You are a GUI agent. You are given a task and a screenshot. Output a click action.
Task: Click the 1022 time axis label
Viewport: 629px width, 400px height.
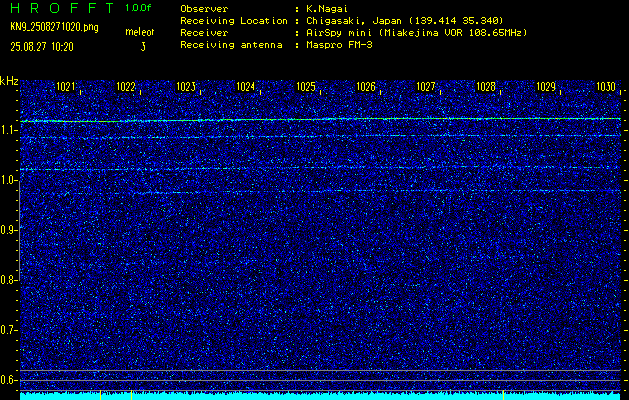click(126, 86)
